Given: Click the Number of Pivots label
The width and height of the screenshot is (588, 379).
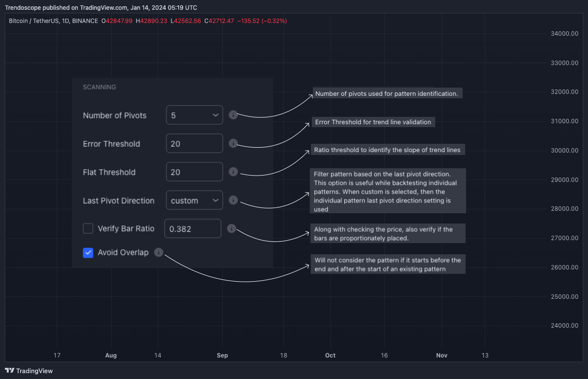Looking at the screenshot, I should pos(115,115).
